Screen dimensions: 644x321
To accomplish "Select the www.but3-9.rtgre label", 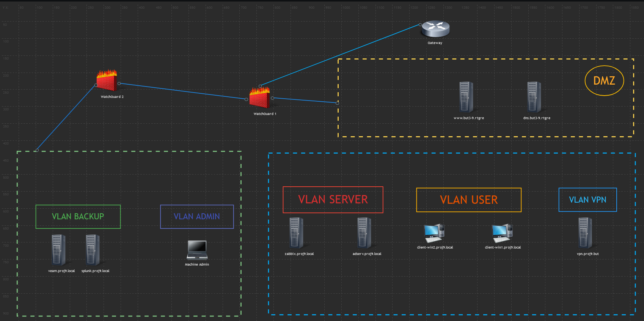I will (469, 118).
